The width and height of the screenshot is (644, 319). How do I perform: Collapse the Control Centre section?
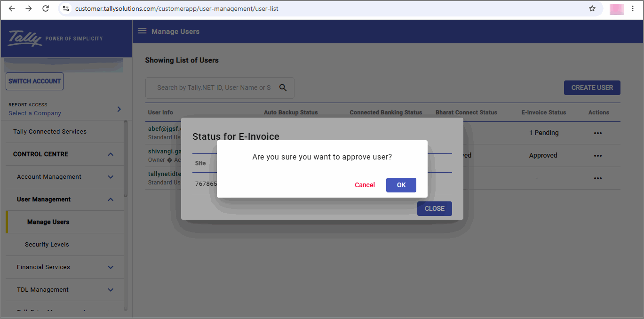pyautogui.click(x=111, y=154)
